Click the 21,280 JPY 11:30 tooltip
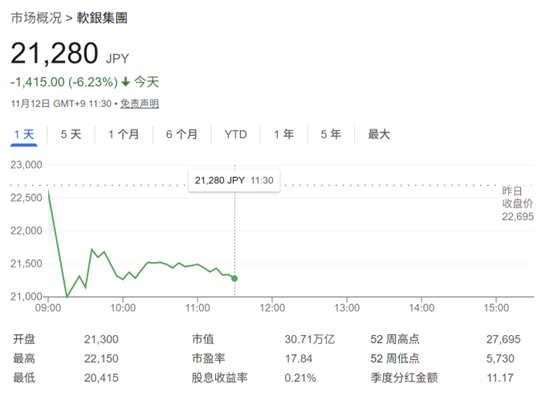Image resolution: width=554 pixels, height=397 pixels. (234, 181)
